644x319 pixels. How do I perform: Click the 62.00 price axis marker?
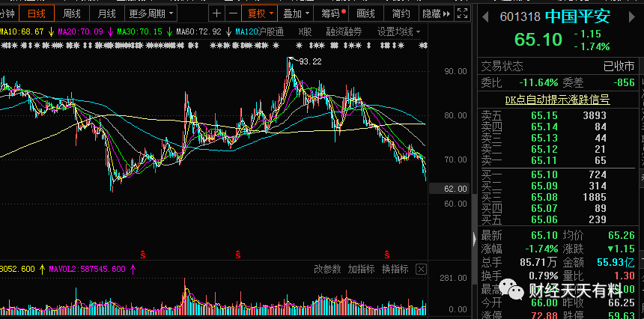(x=449, y=189)
